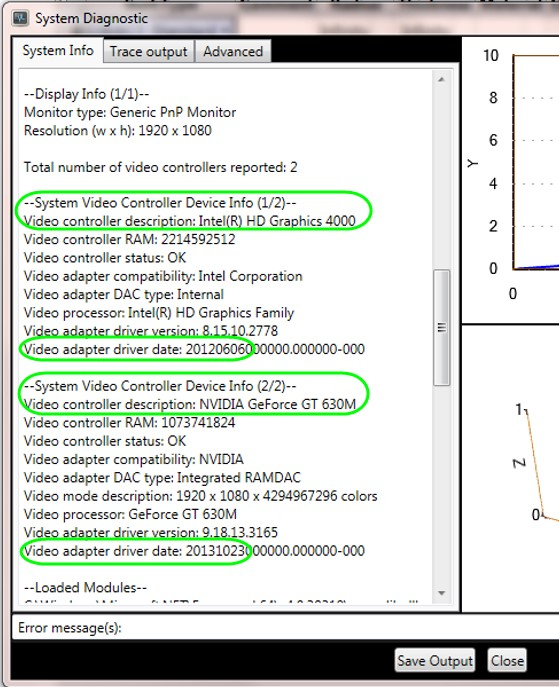
Task: Click the scrollbar up arrow
Action: click(x=442, y=79)
